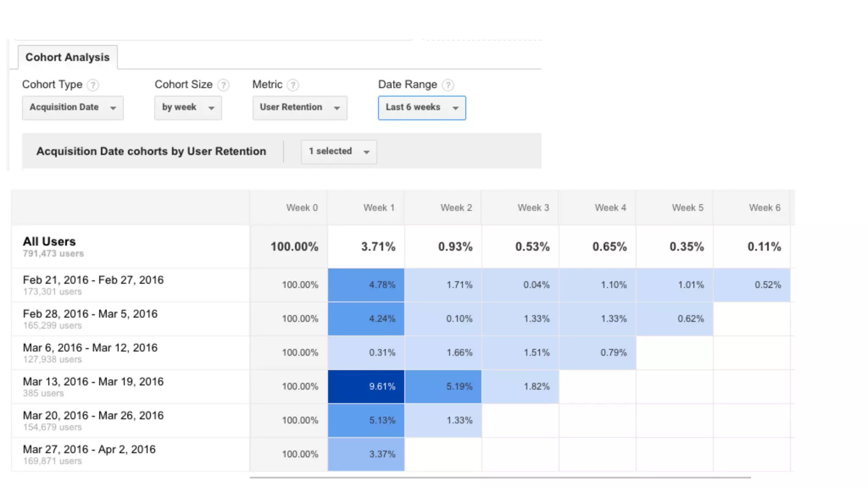Click the Week 6 column header
This screenshot has width=868, height=487.
click(764, 208)
